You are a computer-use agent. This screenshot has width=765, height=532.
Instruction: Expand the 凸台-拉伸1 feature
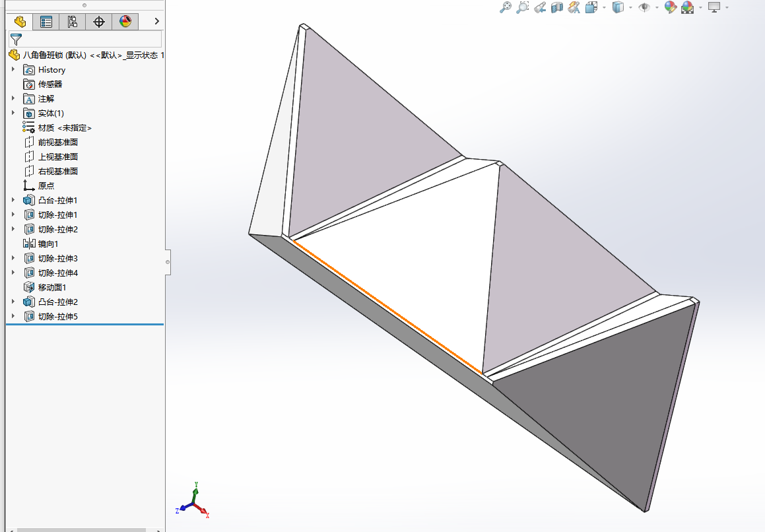13,200
